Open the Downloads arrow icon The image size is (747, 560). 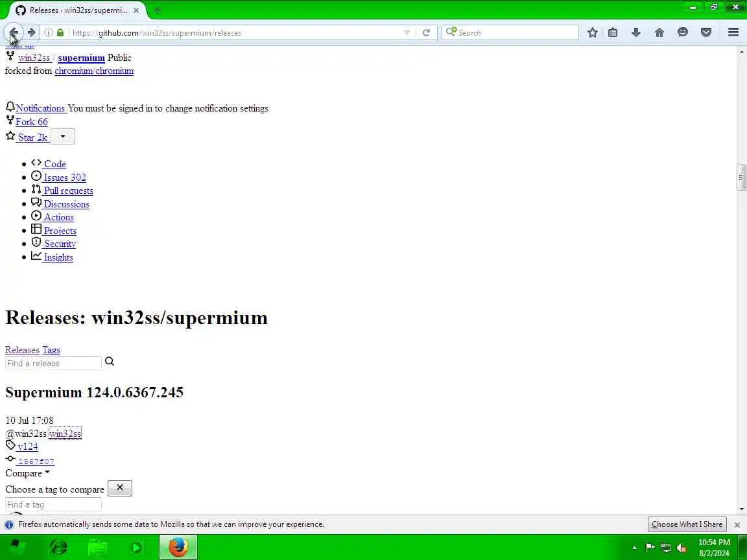pyautogui.click(x=636, y=32)
